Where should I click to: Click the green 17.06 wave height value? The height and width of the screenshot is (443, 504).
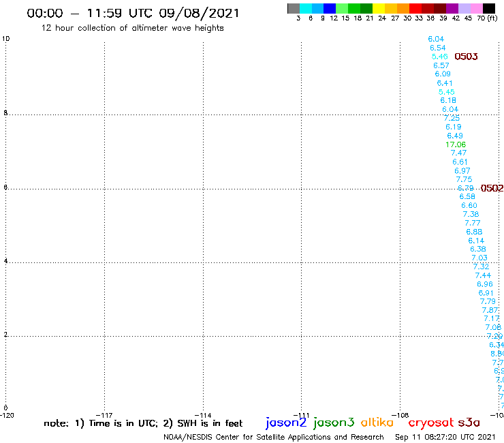(456, 144)
